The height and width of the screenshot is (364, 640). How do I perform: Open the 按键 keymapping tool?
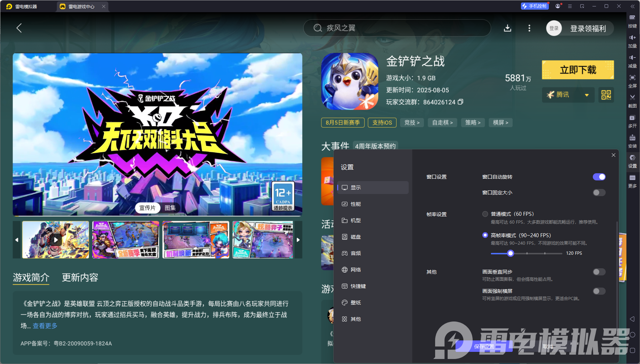coord(632,21)
